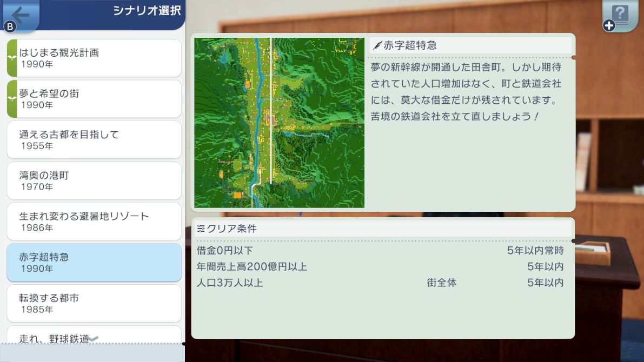The image size is (644, 362).
Task: Click the leaf icon on 夢と希望の街
Action: pos(12,99)
